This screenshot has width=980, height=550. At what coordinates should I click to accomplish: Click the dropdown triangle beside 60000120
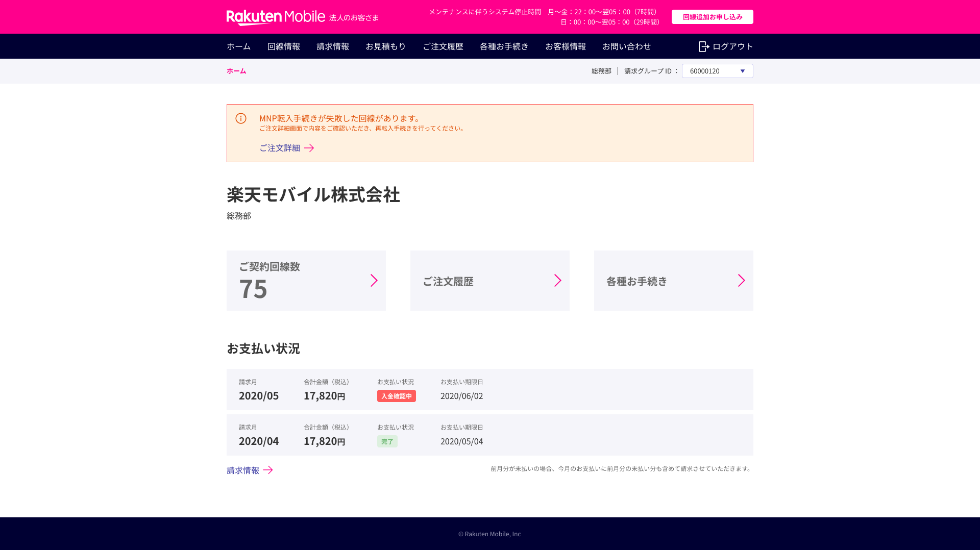[743, 71]
